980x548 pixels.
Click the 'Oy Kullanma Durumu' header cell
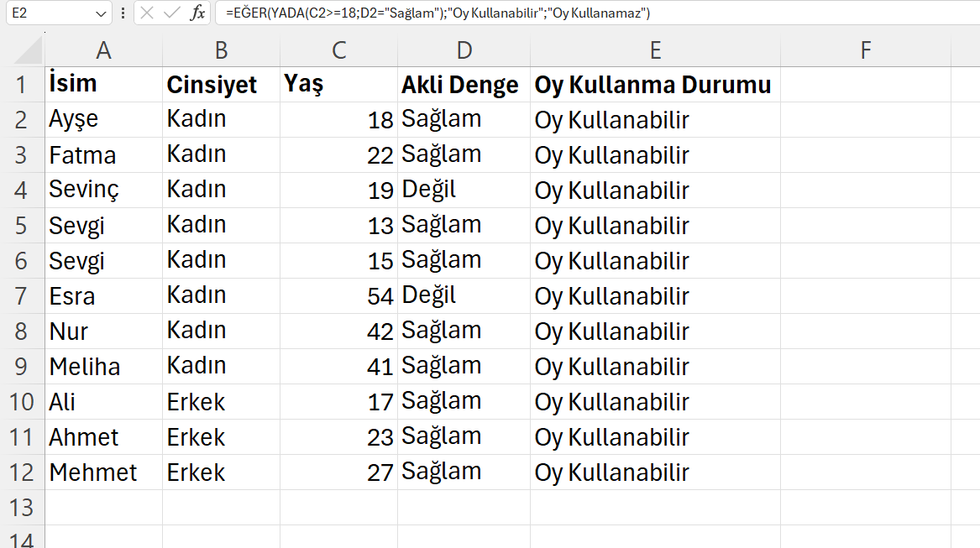click(655, 85)
